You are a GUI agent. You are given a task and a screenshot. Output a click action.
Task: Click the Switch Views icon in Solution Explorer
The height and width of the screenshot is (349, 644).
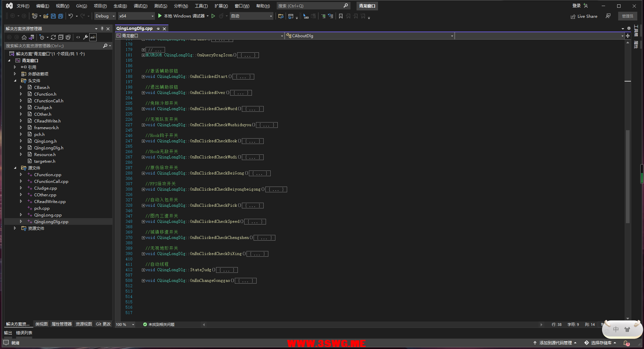(32, 37)
